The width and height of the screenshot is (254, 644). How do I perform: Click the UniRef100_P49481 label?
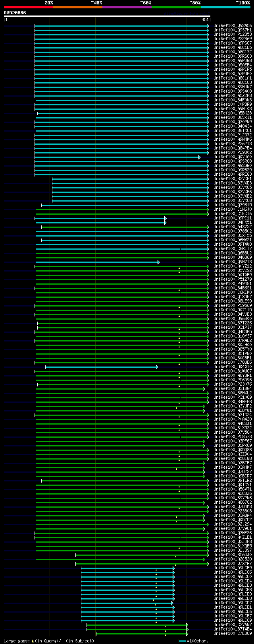point(233,283)
